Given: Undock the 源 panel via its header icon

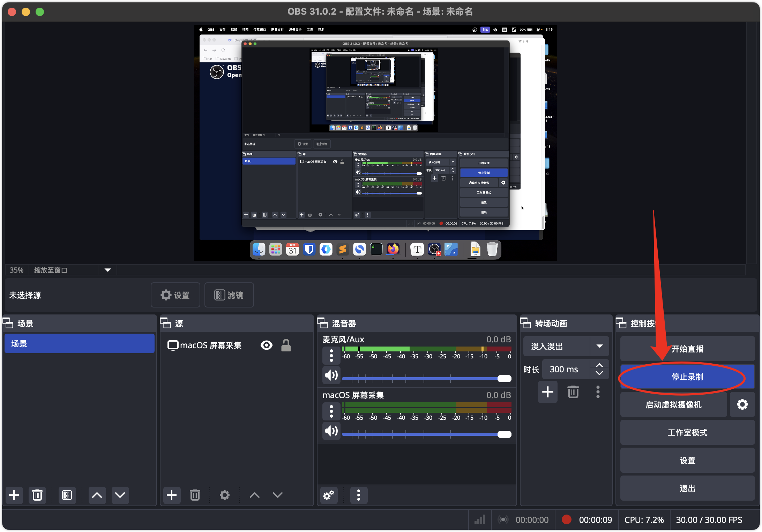Looking at the screenshot, I should (165, 323).
